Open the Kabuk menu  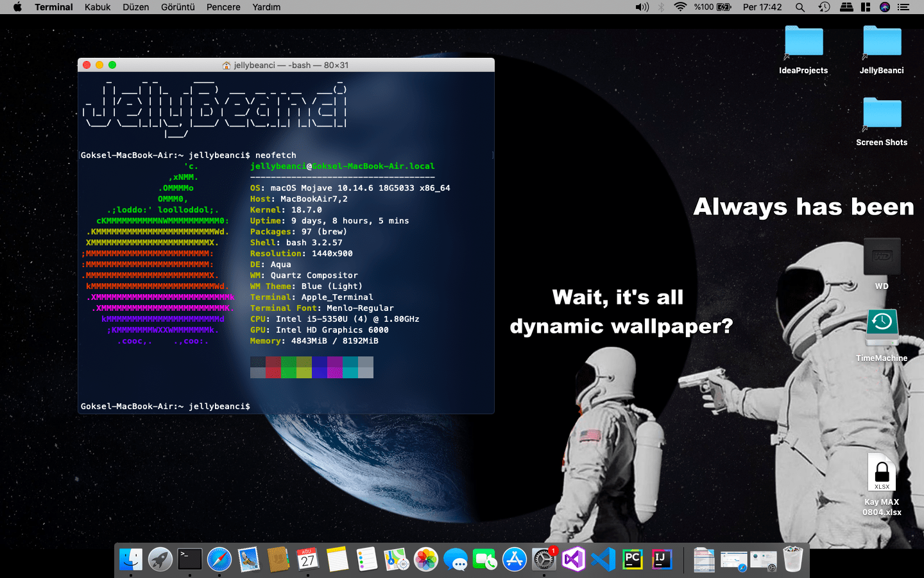[98, 7]
